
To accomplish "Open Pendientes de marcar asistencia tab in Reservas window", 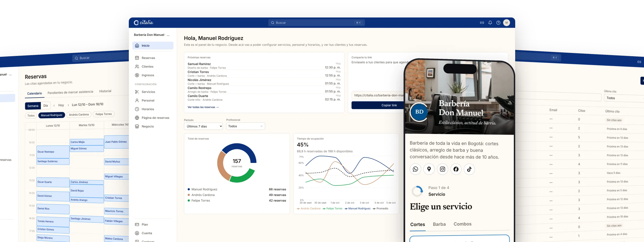I will point(70,92).
